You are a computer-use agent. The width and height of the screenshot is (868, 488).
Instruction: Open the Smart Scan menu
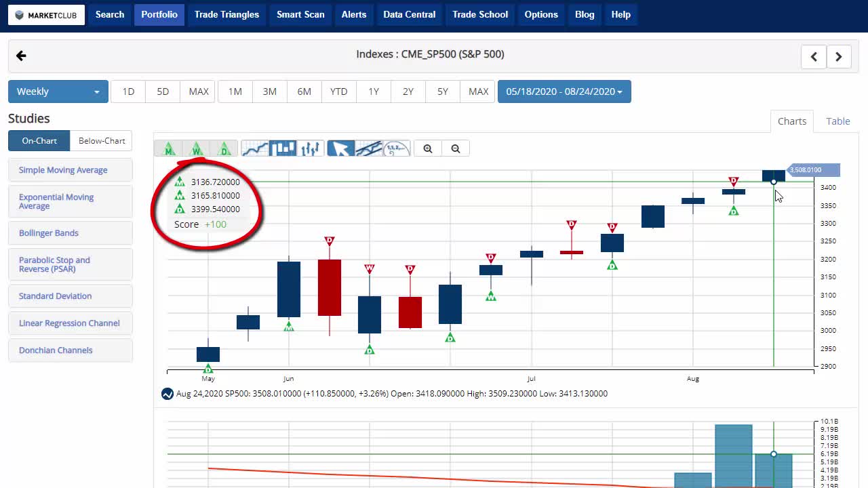point(300,14)
